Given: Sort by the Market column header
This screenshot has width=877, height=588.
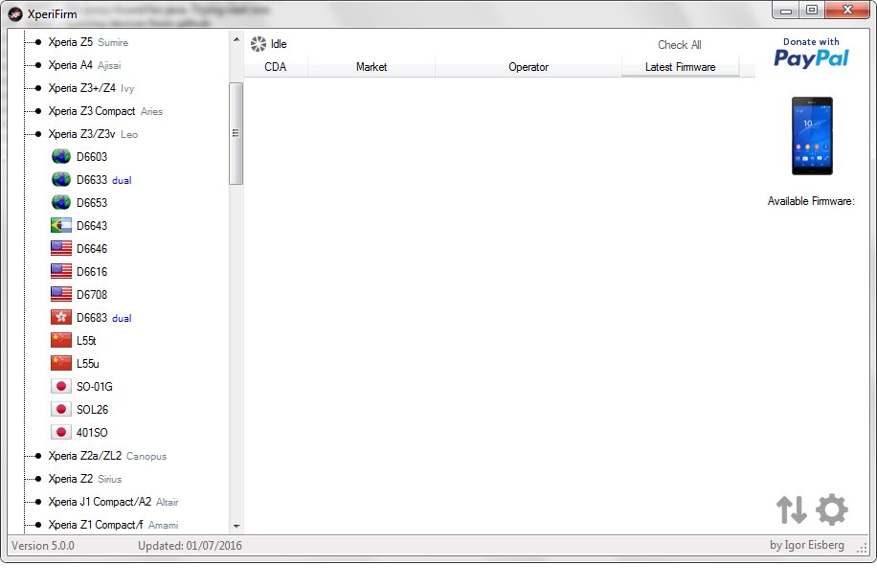Looking at the screenshot, I should 371,67.
